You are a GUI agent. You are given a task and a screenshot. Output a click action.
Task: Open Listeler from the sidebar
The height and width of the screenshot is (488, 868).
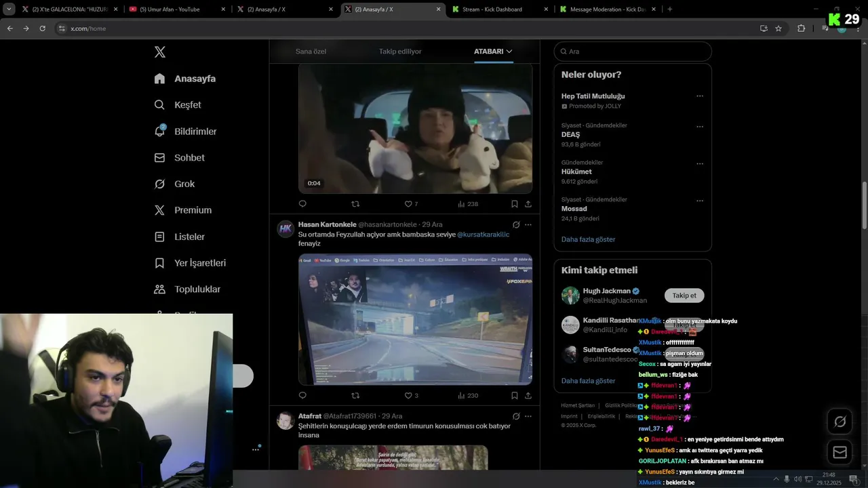coord(179,237)
